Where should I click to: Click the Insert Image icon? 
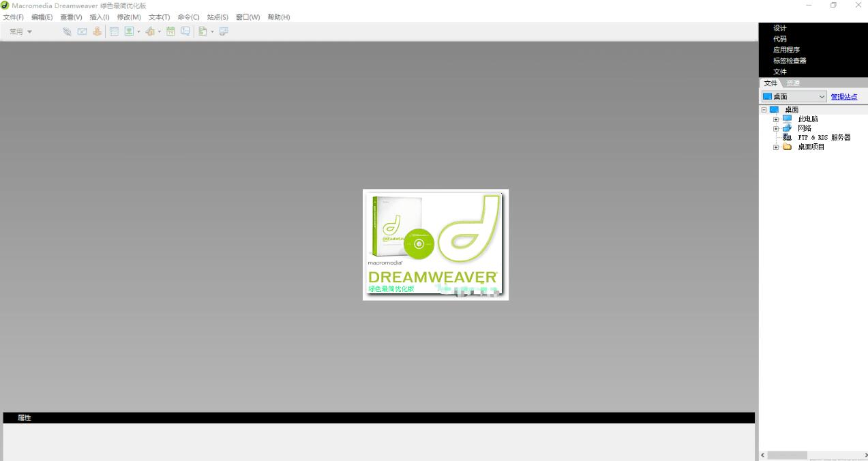click(128, 31)
